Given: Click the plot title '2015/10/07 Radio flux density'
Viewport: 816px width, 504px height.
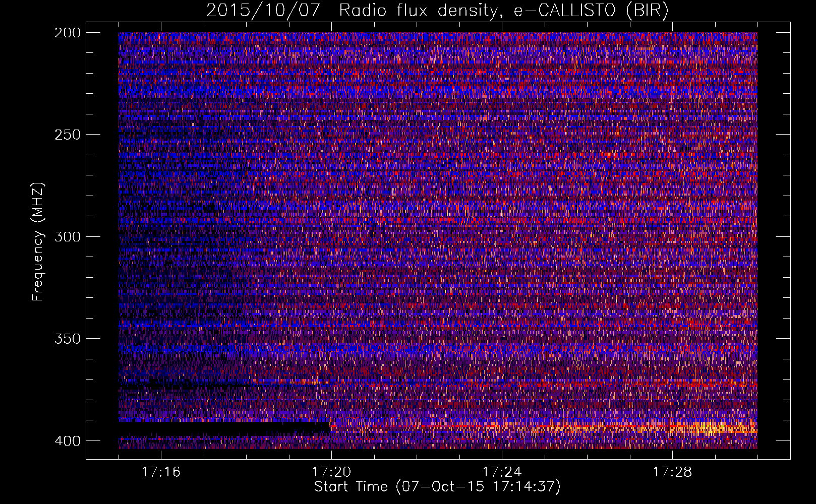Looking at the screenshot, I should [437, 11].
